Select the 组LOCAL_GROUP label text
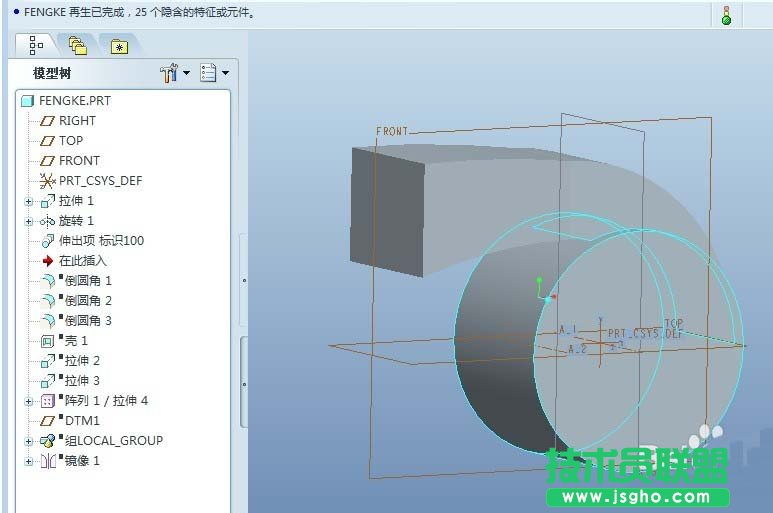773x513 pixels. point(114,441)
